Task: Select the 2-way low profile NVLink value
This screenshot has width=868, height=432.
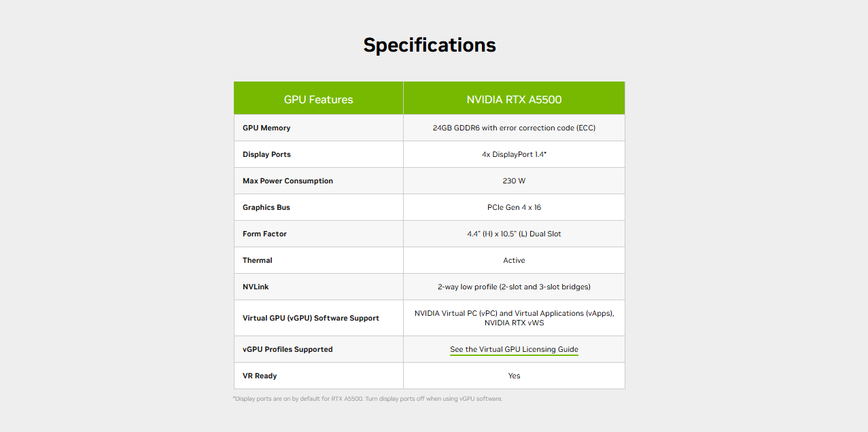Action: click(x=514, y=287)
